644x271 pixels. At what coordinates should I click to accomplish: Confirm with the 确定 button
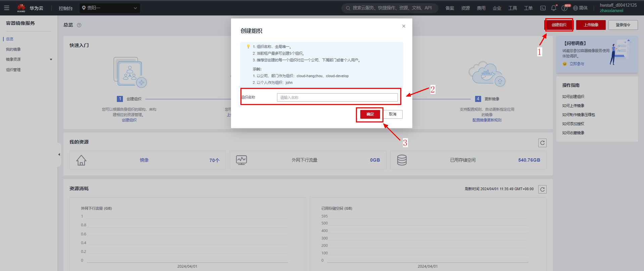(x=370, y=114)
